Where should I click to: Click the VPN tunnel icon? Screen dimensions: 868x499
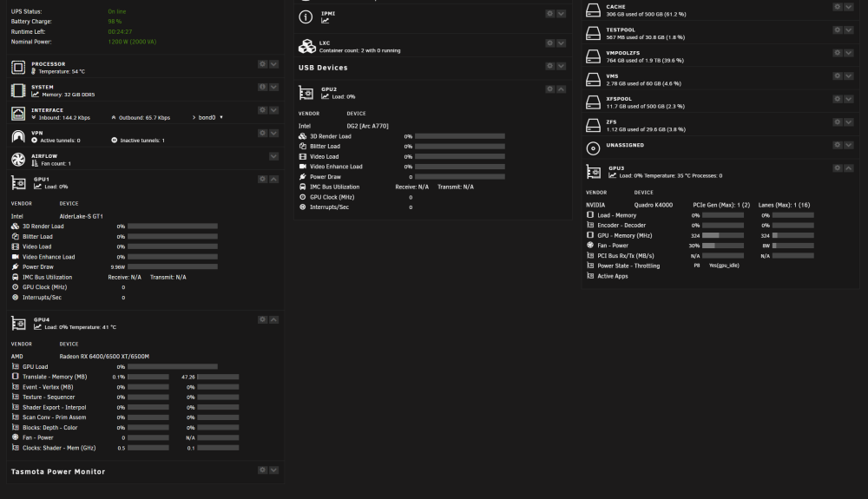point(18,136)
